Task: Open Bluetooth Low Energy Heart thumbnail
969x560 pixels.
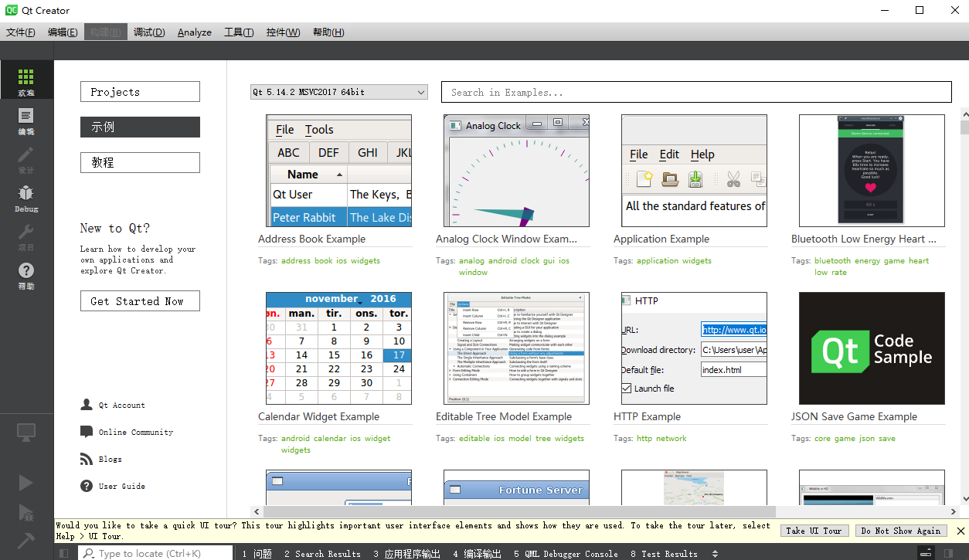Action: tap(872, 171)
